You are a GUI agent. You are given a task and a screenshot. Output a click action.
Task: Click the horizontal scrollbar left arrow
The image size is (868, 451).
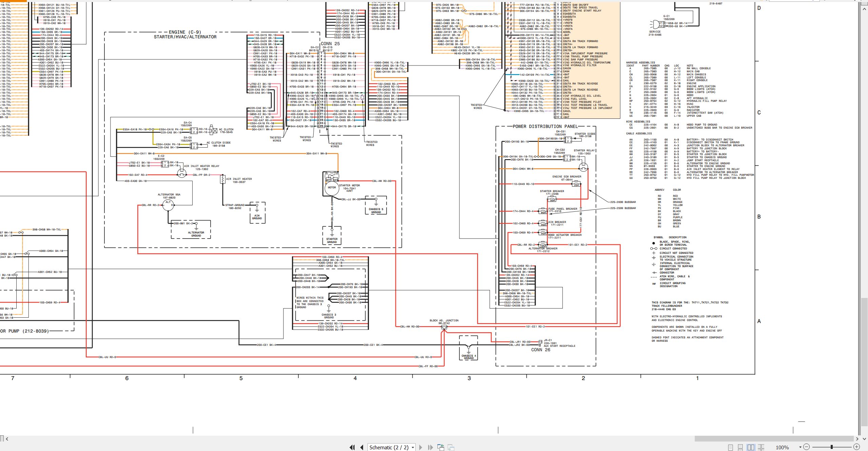[x=7, y=439]
